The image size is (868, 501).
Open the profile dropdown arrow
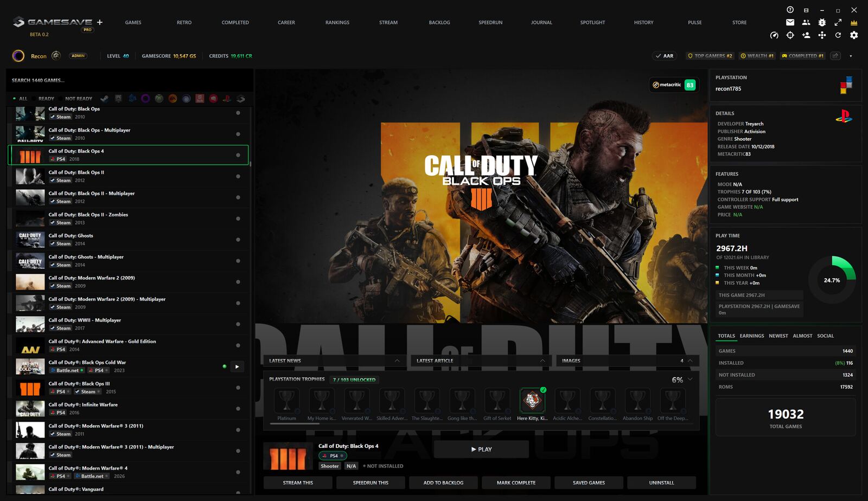[x=851, y=56]
